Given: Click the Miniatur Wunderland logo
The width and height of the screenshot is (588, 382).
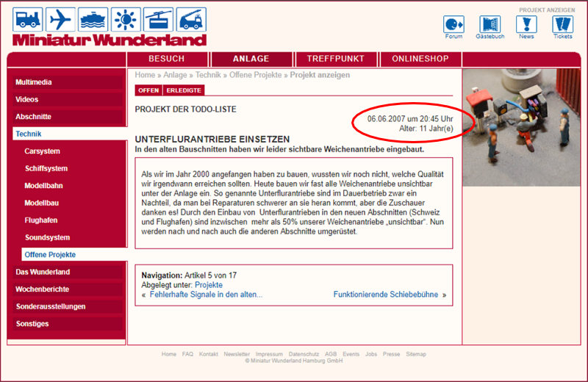Looking at the screenshot, I should click(x=110, y=40).
